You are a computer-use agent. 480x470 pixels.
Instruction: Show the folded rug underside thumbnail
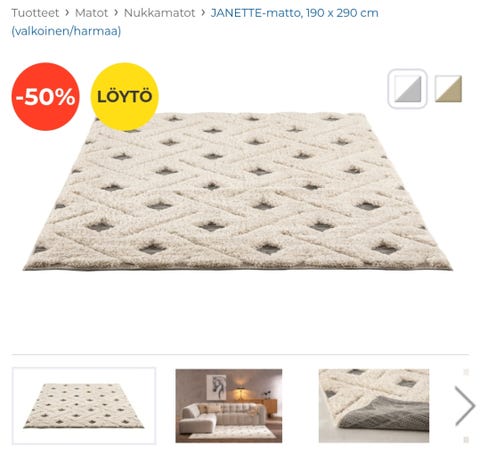[x=374, y=406]
